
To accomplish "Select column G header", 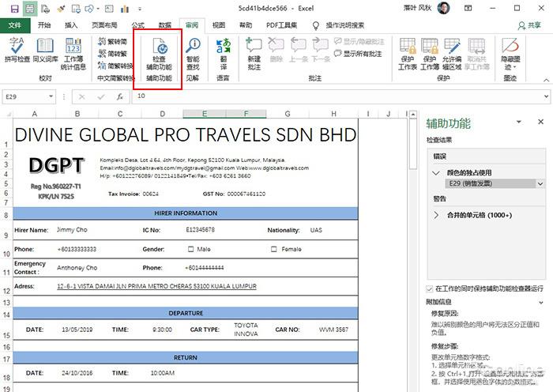I will 288,114.
